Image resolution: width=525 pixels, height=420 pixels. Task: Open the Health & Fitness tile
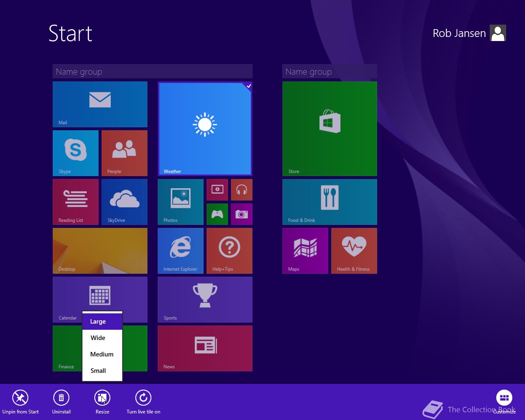(354, 251)
